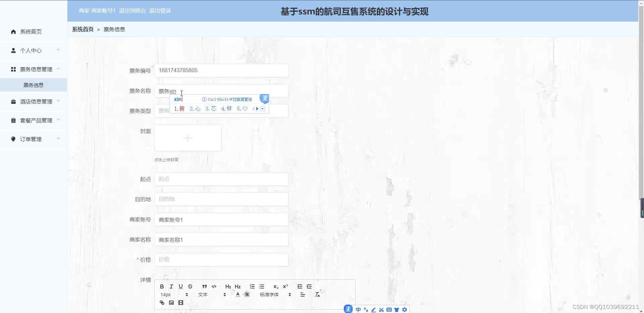Decrease indent in the editor
The width and height of the screenshot is (644, 313).
300,286
